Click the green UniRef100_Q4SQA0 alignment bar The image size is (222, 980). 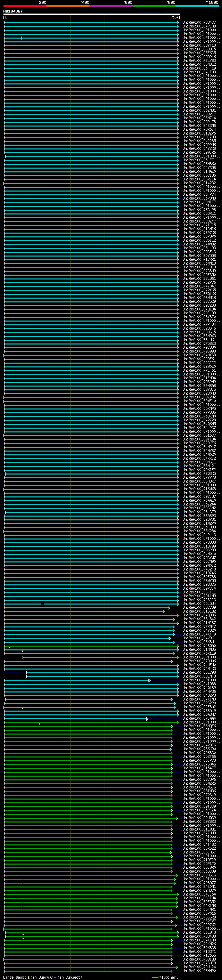click(x=91, y=646)
